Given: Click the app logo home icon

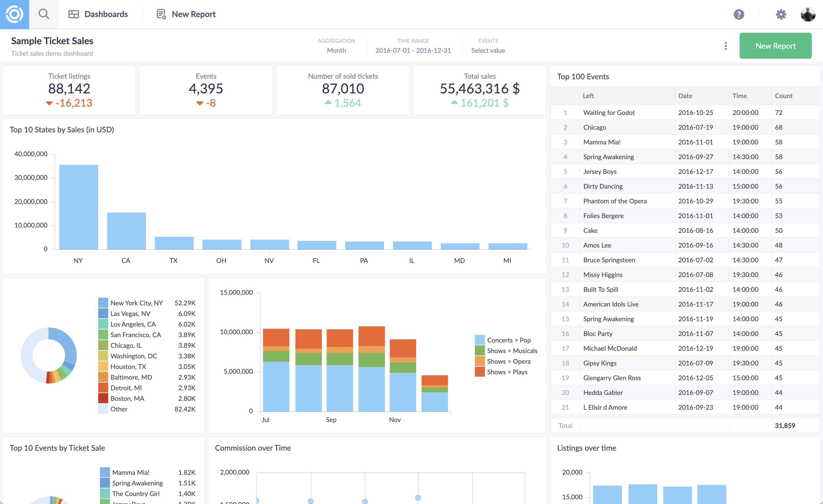Looking at the screenshot, I should tap(14, 14).
